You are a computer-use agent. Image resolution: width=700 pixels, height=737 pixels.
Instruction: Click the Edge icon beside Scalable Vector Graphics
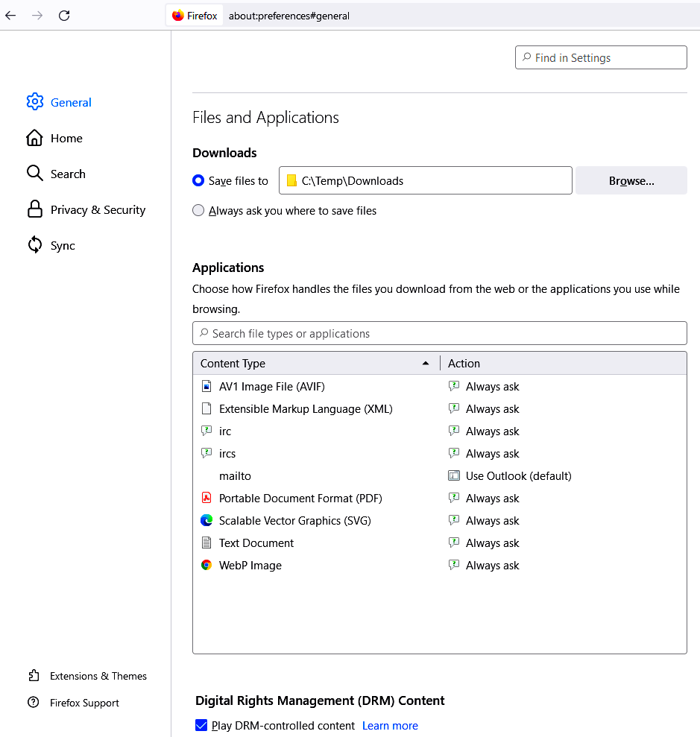click(x=206, y=520)
